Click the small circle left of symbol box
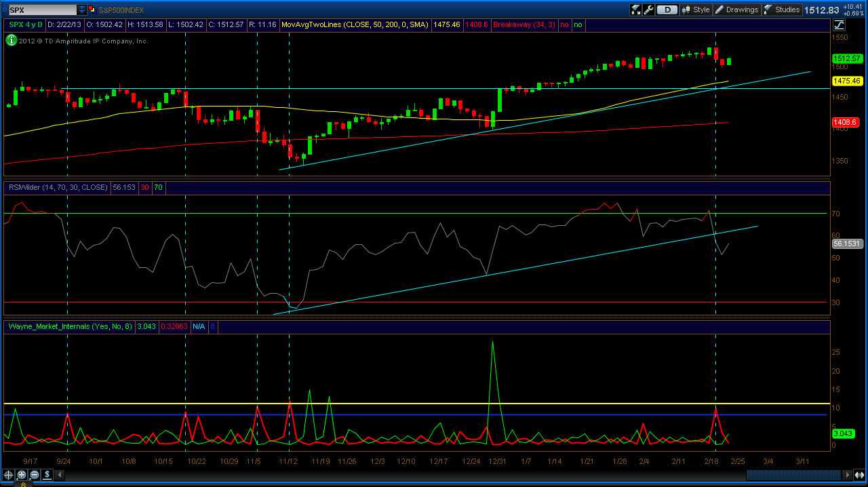Viewport: 868px width, 487px height. [4, 10]
